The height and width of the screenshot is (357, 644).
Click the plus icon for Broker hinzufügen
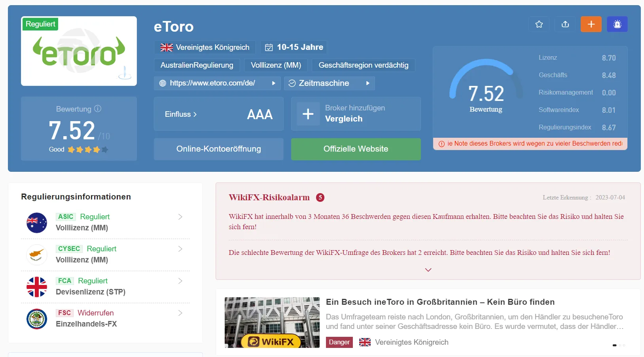point(308,114)
